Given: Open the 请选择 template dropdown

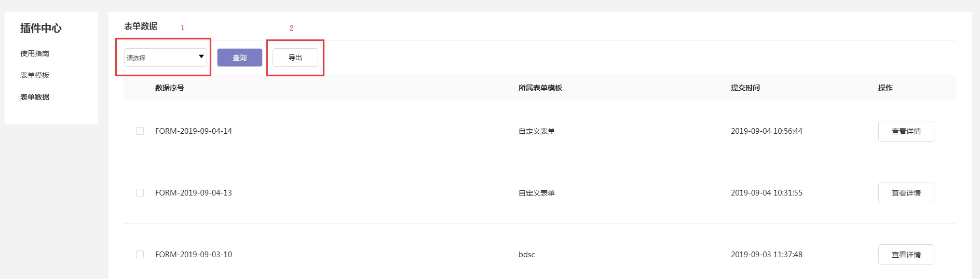Looking at the screenshot, I should 165,58.
